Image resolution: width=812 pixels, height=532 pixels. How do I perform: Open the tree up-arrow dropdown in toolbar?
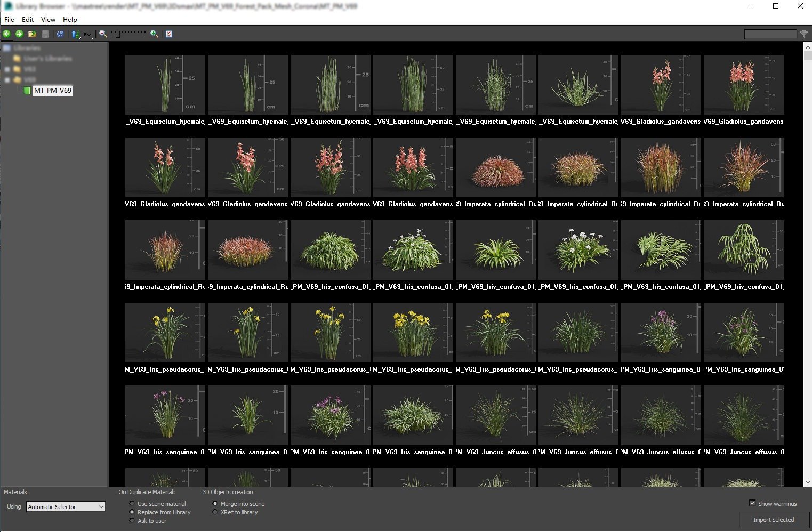(75, 34)
